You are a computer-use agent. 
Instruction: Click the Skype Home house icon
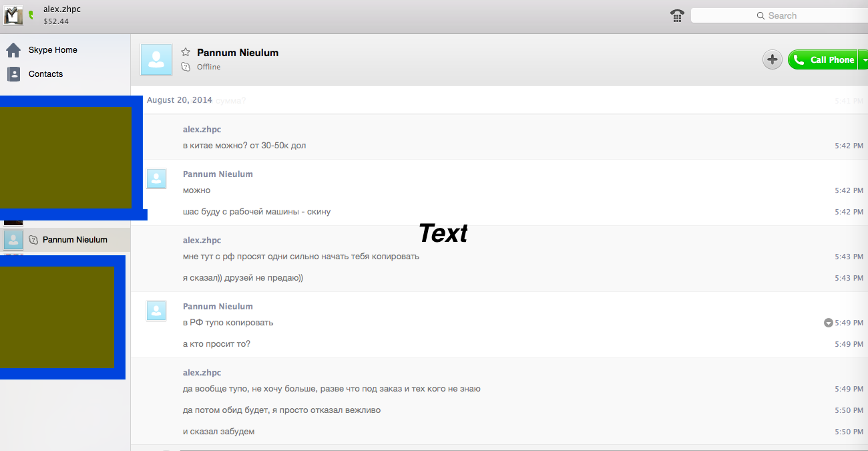13,50
